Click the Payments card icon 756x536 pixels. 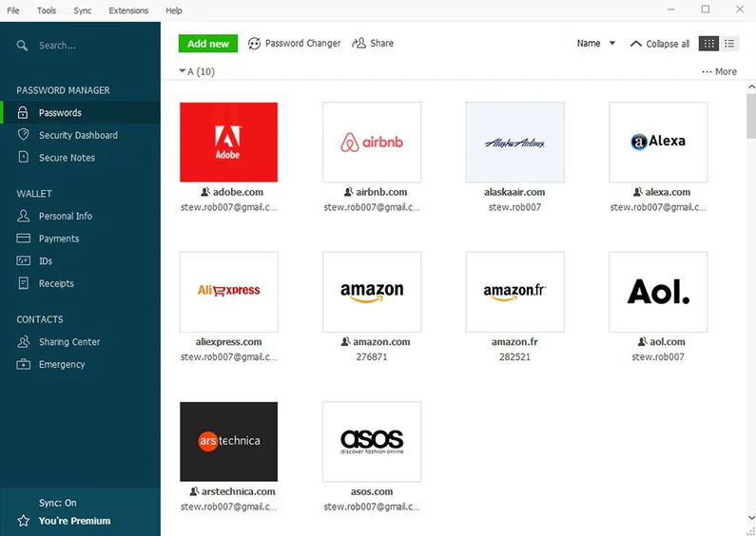click(x=23, y=239)
